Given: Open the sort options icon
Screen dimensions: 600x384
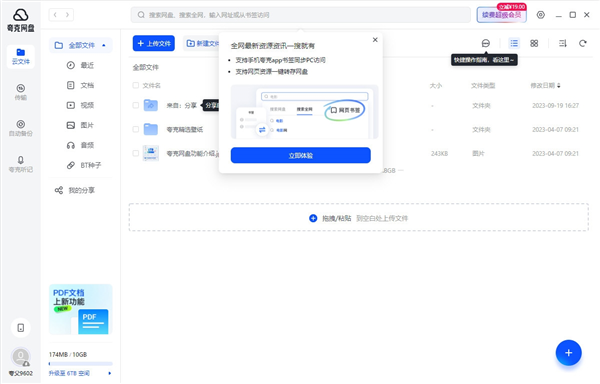Looking at the screenshot, I should [562, 43].
